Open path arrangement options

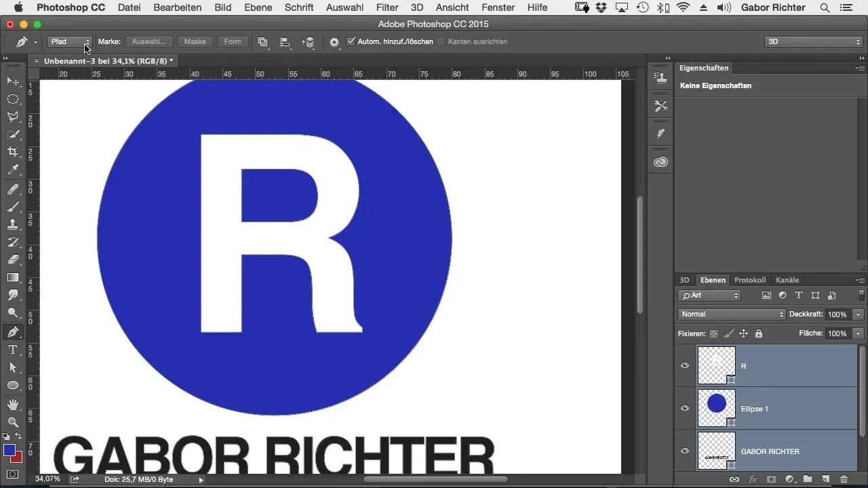[x=309, y=42]
